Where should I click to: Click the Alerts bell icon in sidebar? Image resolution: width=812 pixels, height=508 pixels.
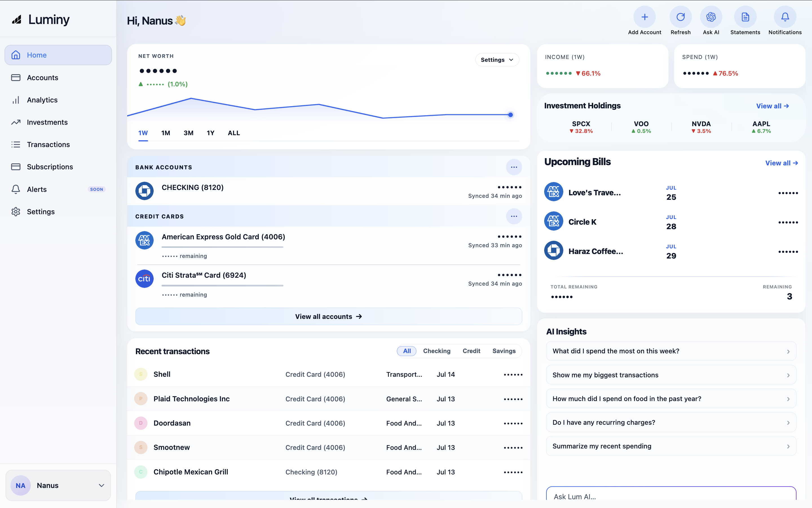[x=16, y=189]
